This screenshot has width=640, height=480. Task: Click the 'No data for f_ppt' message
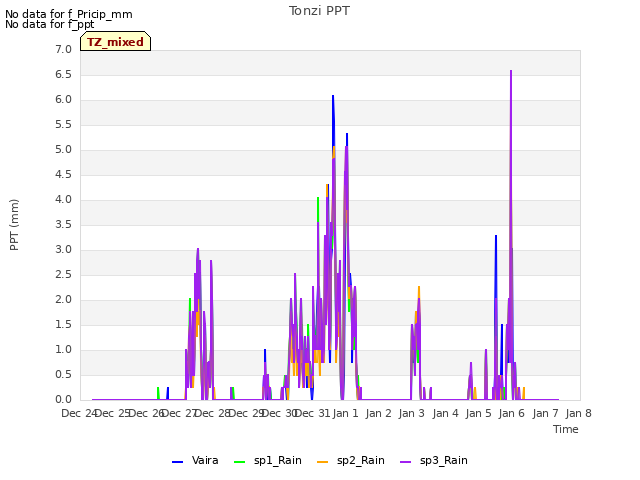click(49, 24)
